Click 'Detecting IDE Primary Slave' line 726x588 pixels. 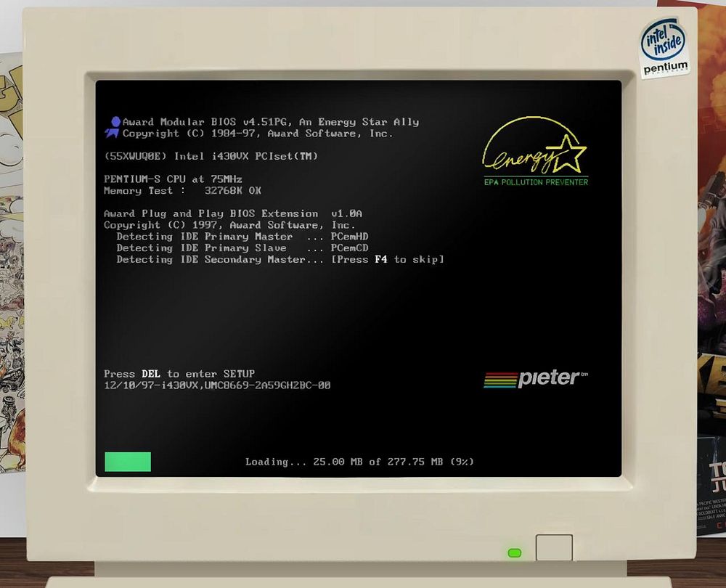(x=242, y=248)
